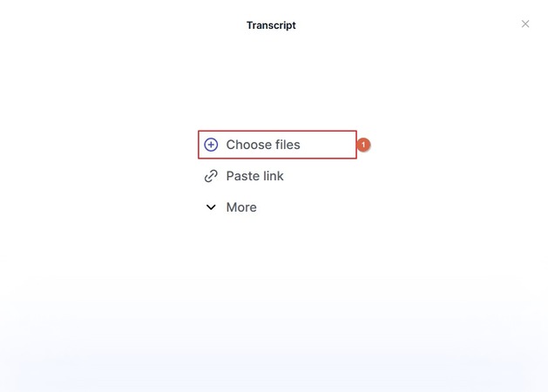
Task: Open file picker via Choose files
Action: click(262, 145)
